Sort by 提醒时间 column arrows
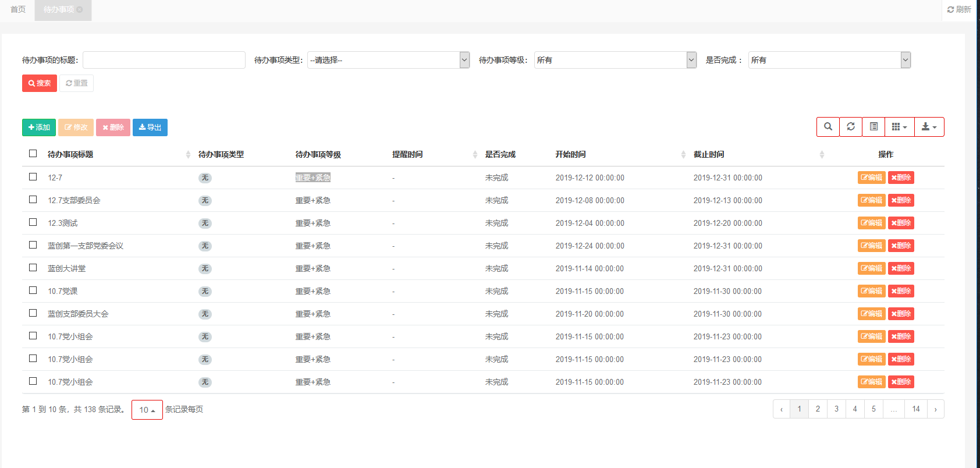The width and height of the screenshot is (980, 468). click(475, 154)
